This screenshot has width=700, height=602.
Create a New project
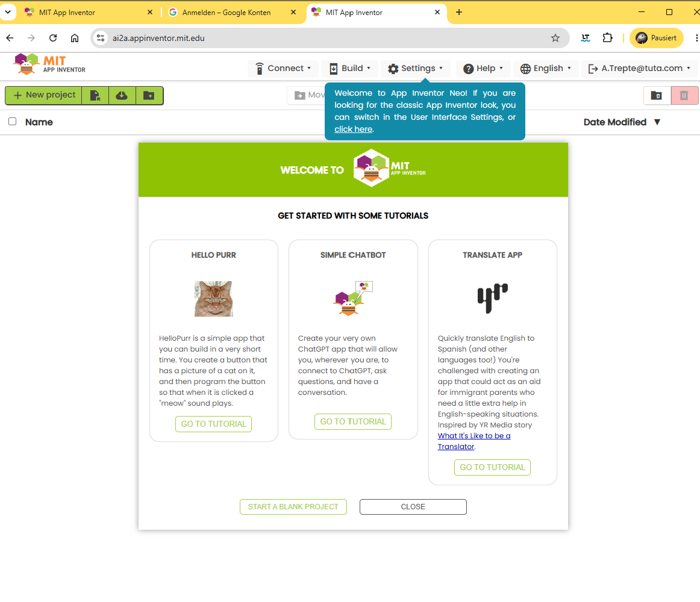[x=44, y=95]
